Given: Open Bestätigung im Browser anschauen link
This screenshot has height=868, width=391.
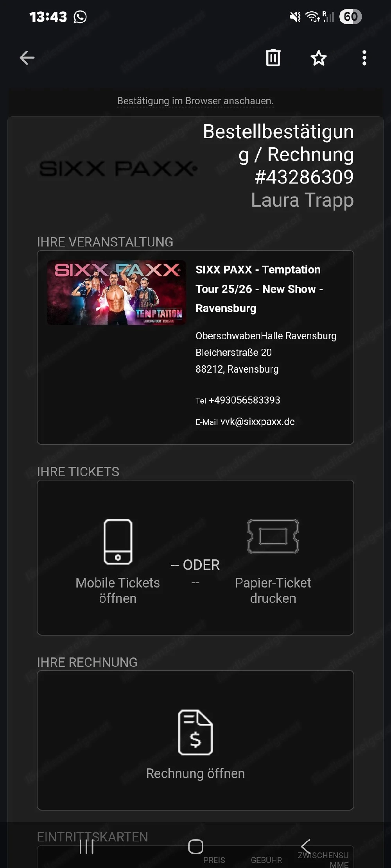Looking at the screenshot, I should [195, 101].
